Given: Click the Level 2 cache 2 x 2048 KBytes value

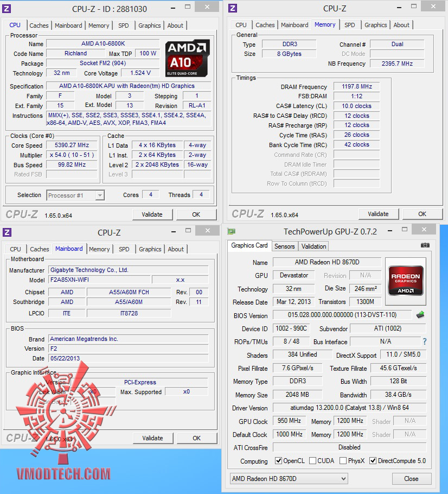Looking at the screenshot, I should click(157, 164).
